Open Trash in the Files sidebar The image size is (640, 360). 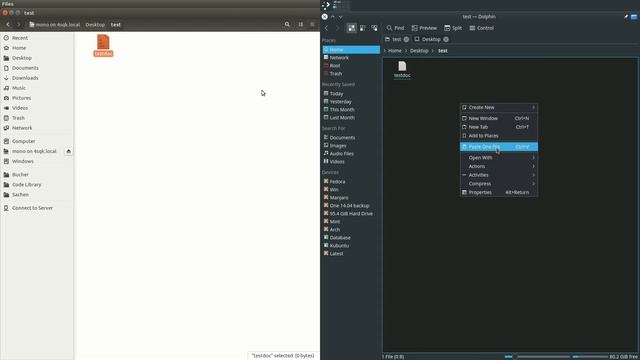click(x=18, y=118)
